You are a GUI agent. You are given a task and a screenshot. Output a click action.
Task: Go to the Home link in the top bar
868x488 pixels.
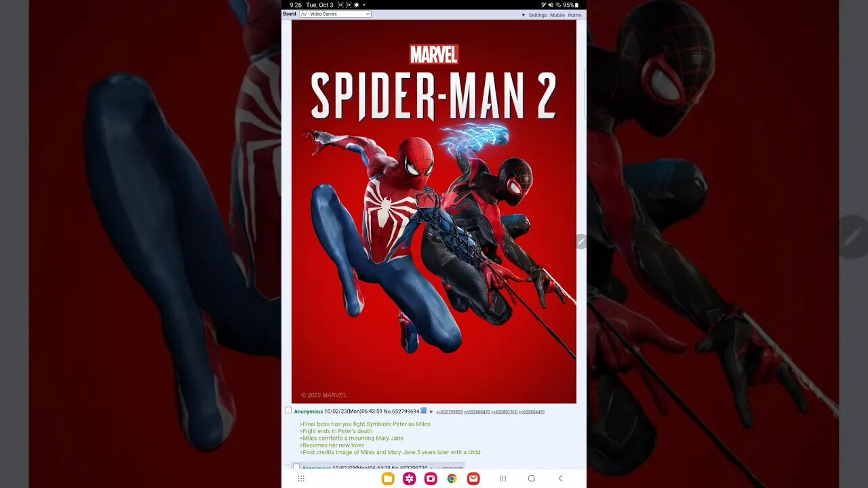point(574,15)
